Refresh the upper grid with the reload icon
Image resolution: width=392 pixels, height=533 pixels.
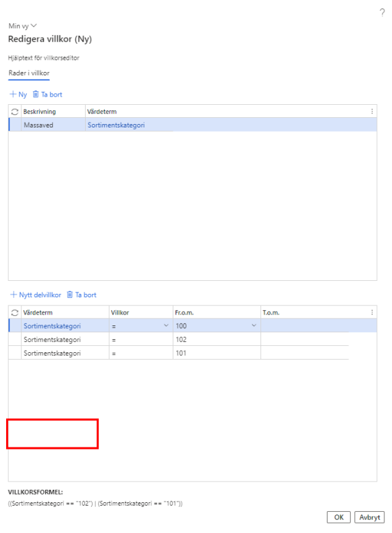click(x=14, y=112)
